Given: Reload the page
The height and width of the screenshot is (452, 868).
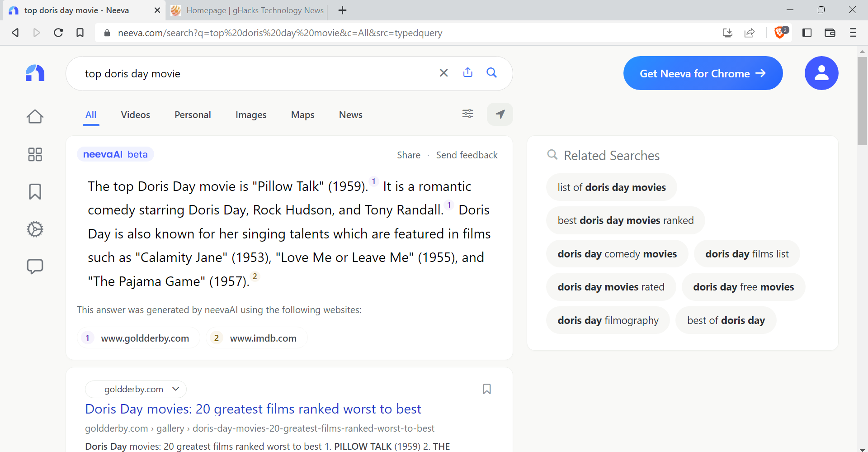Looking at the screenshot, I should 58,33.
